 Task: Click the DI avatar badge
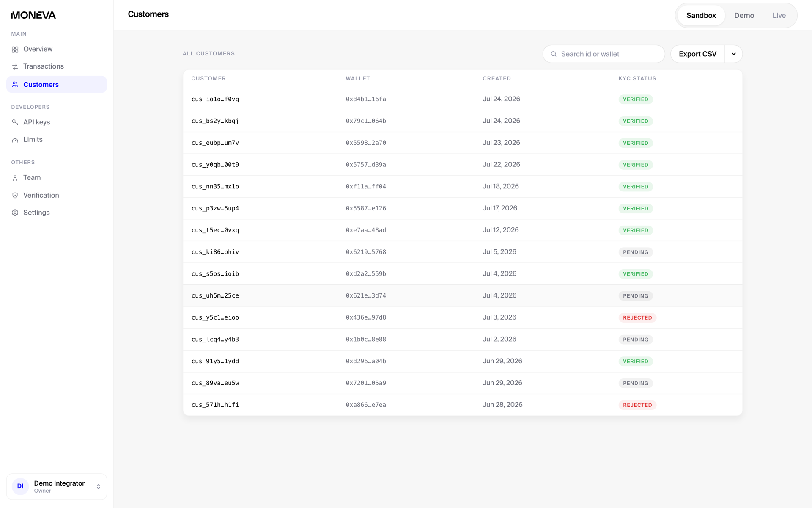[x=20, y=486]
